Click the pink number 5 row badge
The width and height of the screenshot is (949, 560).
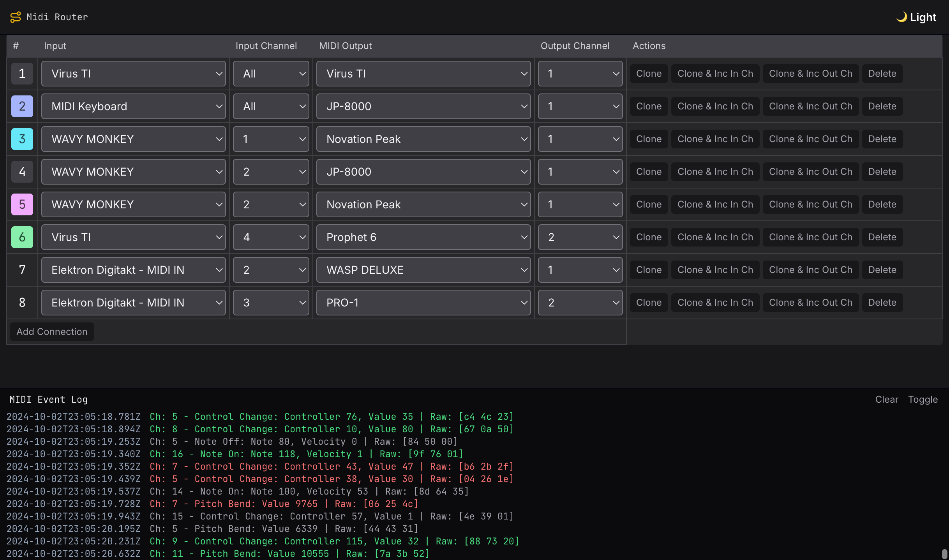(x=22, y=204)
